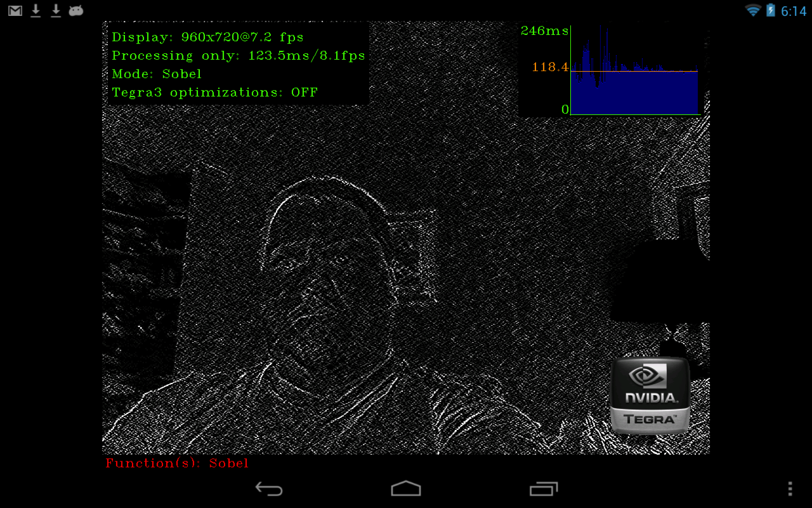Tap the blue timing histogram graph

634,92
